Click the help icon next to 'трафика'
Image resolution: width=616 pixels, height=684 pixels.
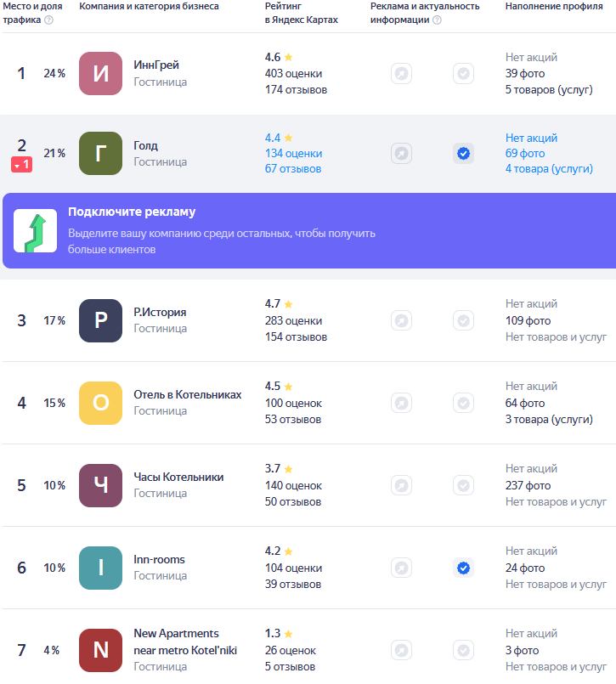click(49, 20)
